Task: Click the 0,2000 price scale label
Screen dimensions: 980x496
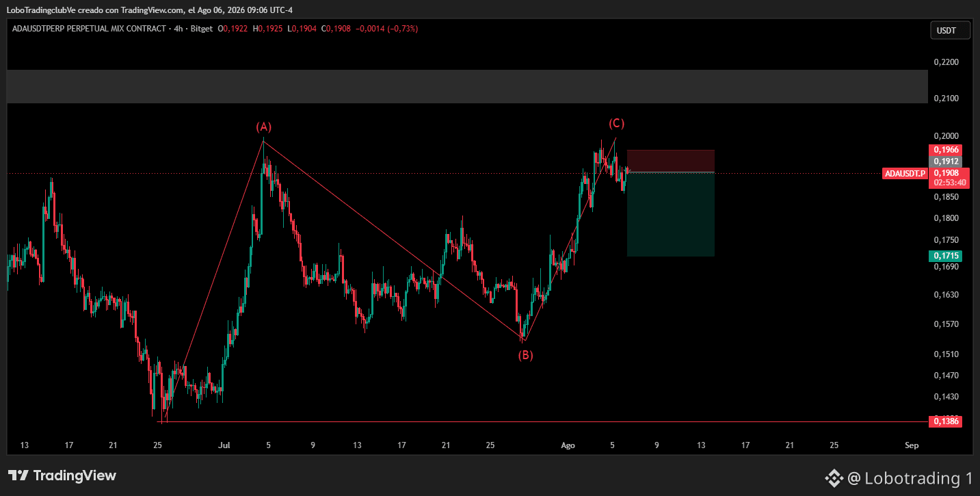Action: click(x=946, y=137)
